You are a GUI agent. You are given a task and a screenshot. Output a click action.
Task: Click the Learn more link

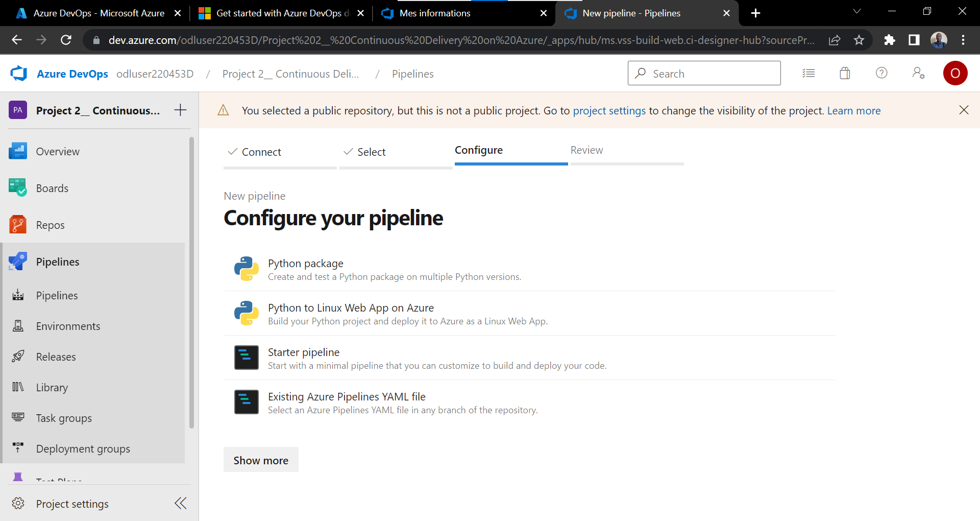pyautogui.click(x=854, y=110)
